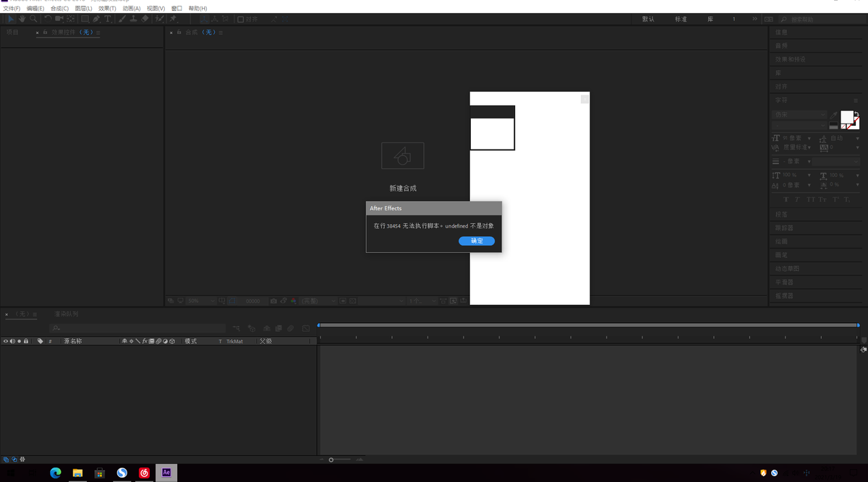Toggle the audio speaker column header

pyautogui.click(x=12, y=341)
